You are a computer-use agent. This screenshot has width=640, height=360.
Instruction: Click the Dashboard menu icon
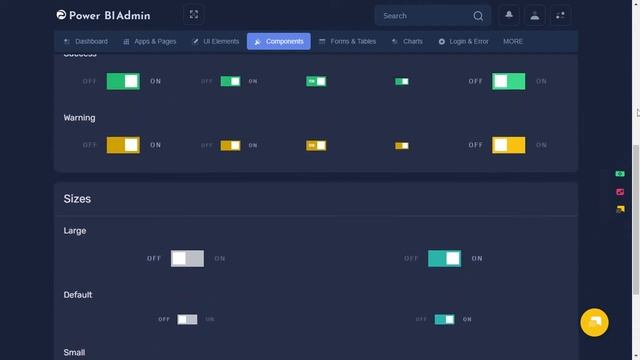click(67, 41)
